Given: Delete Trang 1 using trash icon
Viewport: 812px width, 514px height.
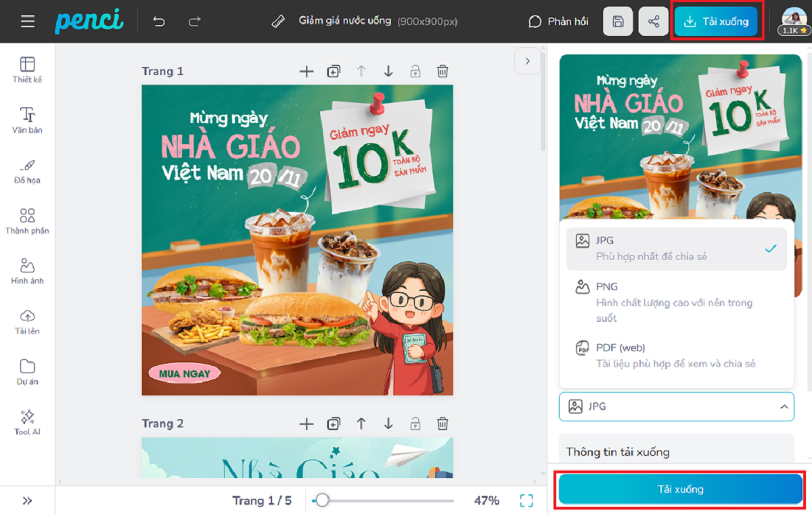Looking at the screenshot, I should coord(442,71).
